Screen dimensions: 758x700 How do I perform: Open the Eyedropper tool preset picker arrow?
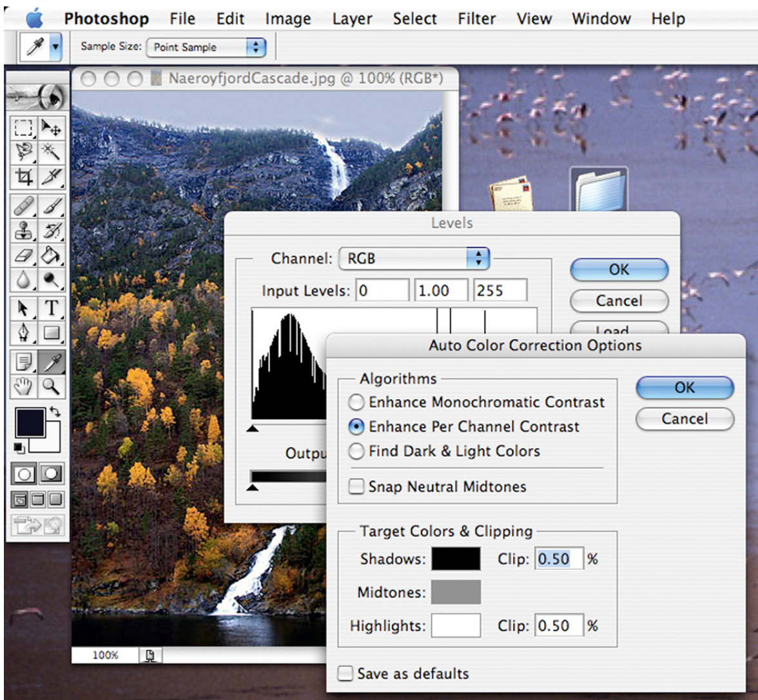point(55,48)
